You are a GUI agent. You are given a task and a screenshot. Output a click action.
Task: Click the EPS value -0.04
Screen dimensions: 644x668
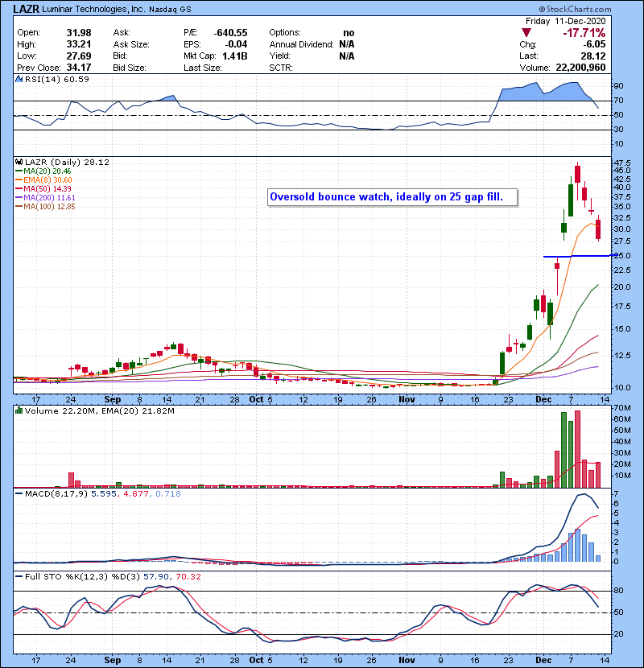(236, 44)
